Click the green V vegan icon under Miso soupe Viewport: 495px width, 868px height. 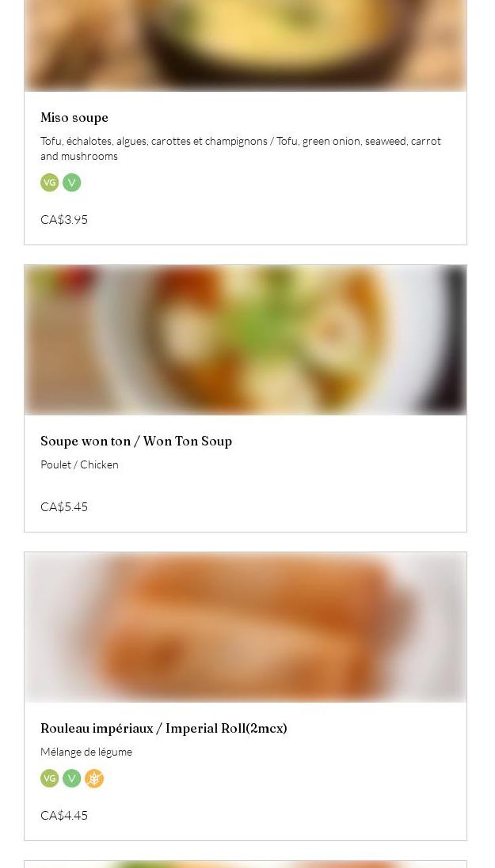pos(71,183)
